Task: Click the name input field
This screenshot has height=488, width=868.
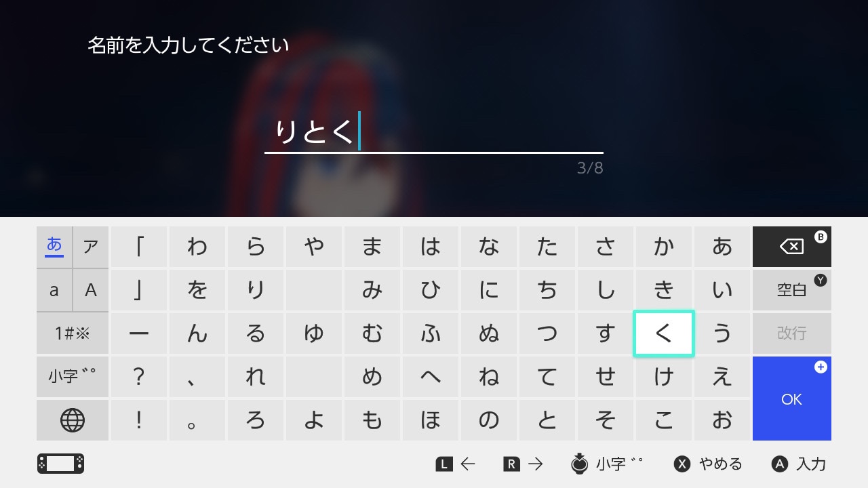Action: 434,134
